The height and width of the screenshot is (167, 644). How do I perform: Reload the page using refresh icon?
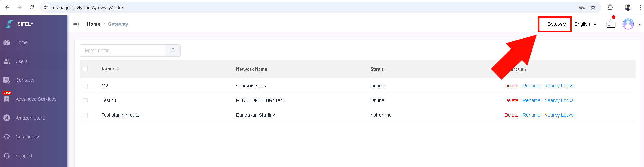(32, 7)
